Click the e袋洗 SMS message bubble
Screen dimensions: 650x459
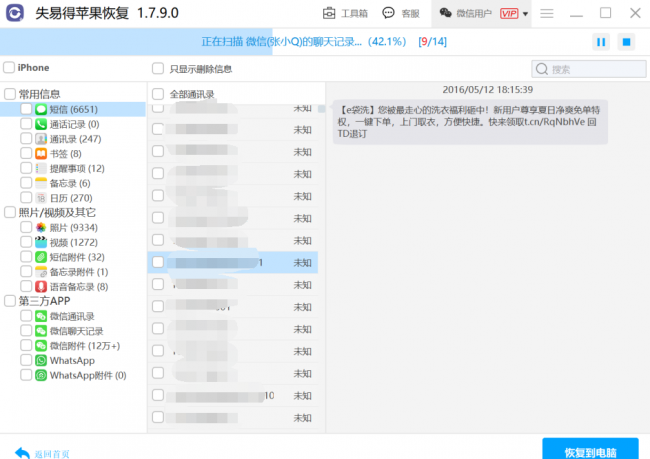470,122
